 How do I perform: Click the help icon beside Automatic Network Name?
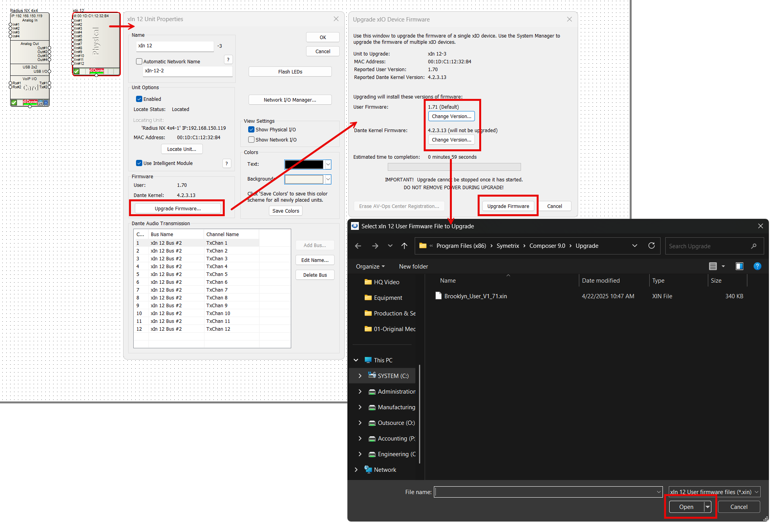click(228, 60)
